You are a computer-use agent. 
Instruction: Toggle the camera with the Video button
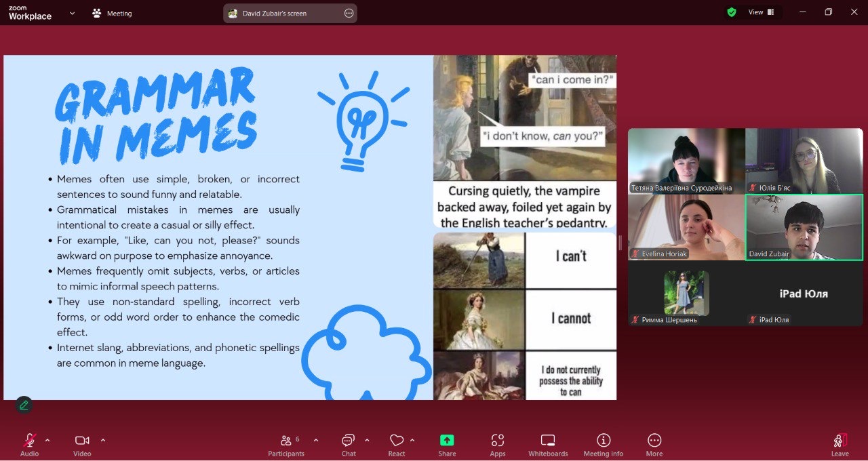(x=82, y=445)
